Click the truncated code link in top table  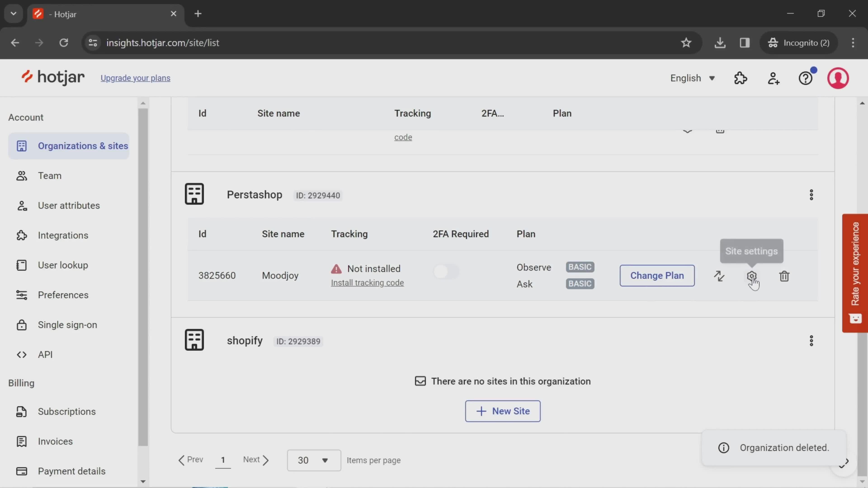click(403, 137)
